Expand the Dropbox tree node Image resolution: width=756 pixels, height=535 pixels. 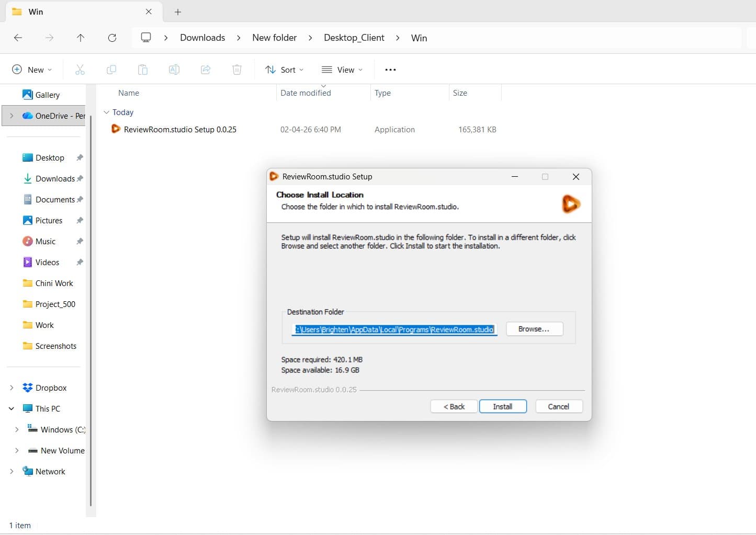pyautogui.click(x=12, y=388)
